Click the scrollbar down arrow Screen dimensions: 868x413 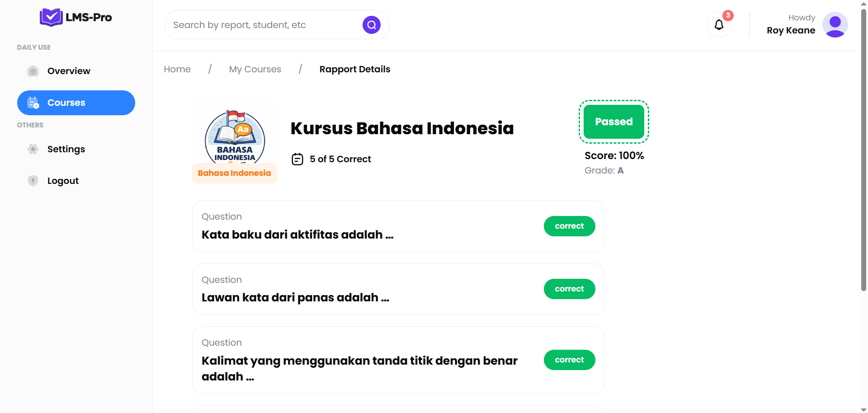[x=863, y=409]
